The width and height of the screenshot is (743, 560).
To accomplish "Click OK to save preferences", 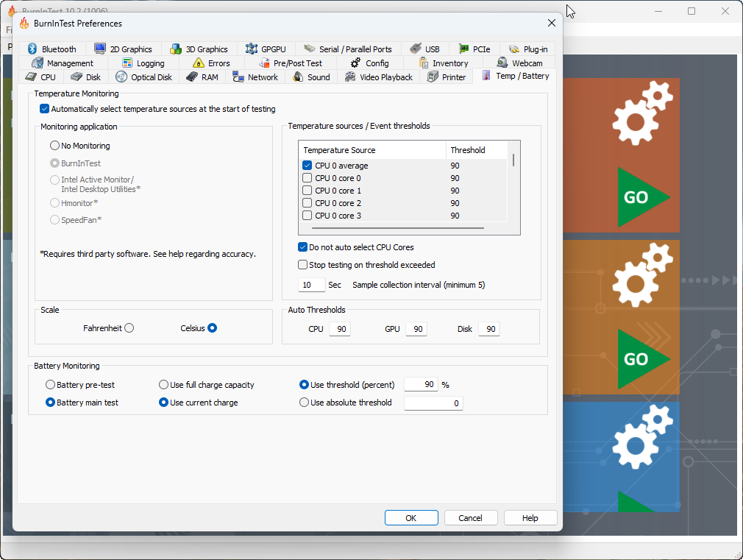I will tap(411, 518).
